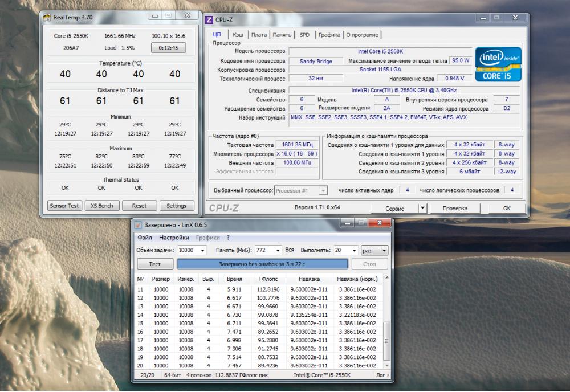Close the CPU-Z window
570x392 pixels.
(x=515, y=18)
